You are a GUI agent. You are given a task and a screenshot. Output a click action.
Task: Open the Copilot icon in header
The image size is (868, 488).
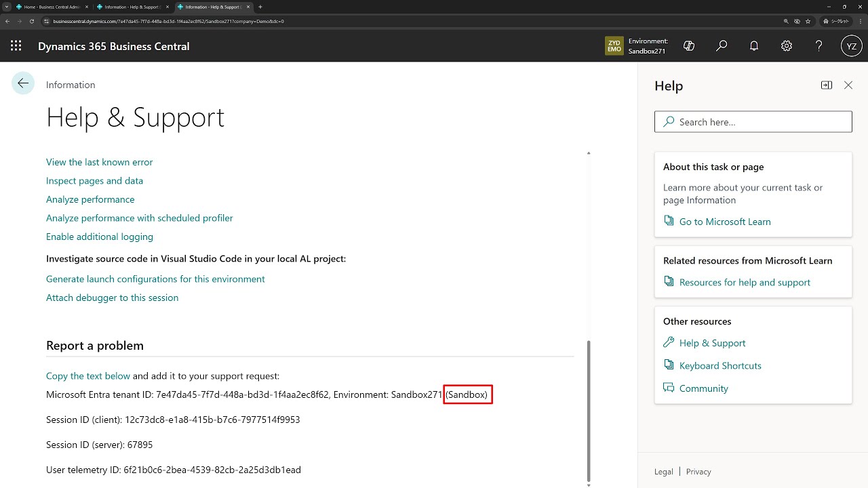pyautogui.click(x=689, y=46)
